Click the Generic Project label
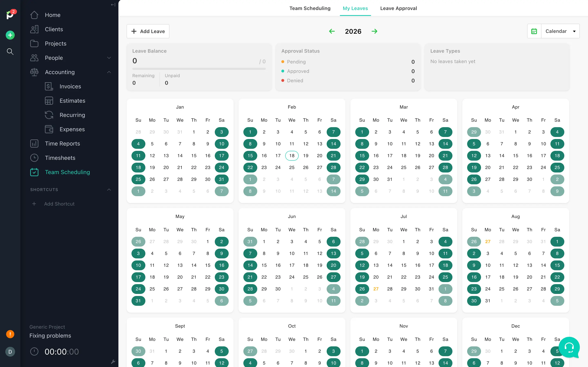The image size is (588, 367). point(47,327)
